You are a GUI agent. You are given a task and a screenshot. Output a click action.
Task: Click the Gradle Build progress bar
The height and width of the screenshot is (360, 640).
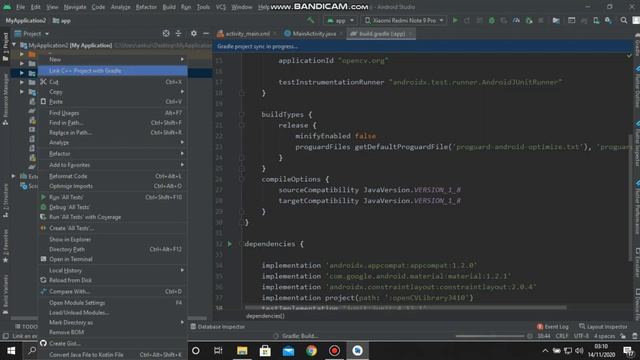pyautogui.click(x=490, y=336)
